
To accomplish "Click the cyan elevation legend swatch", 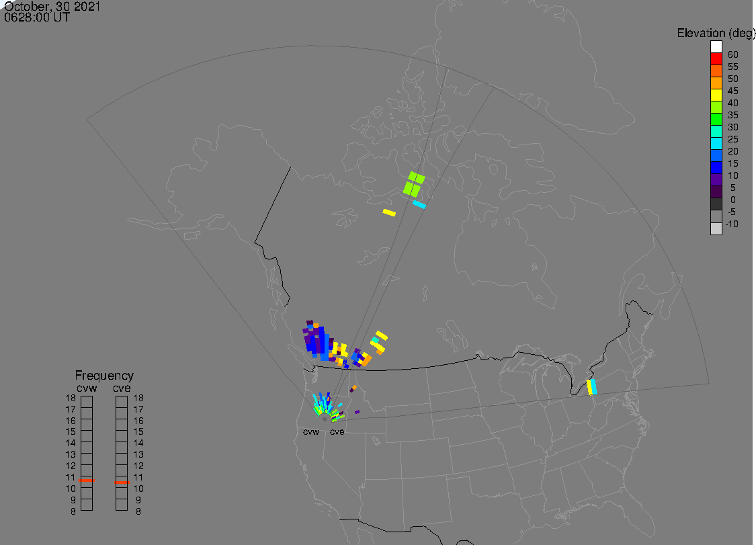I will 716,143.
